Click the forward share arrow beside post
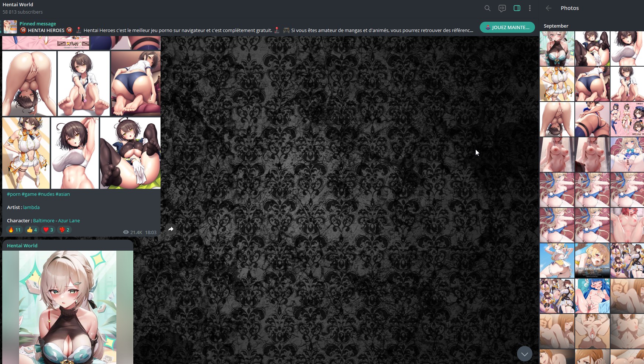The image size is (644, 364). click(x=171, y=229)
